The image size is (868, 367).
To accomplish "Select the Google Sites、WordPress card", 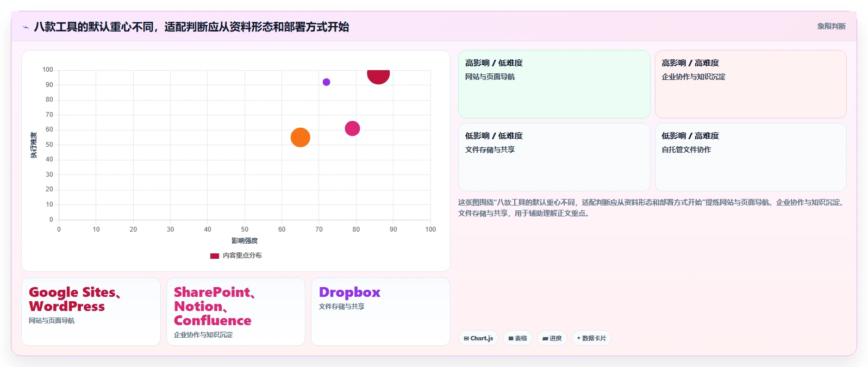I will [x=91, y=312].
